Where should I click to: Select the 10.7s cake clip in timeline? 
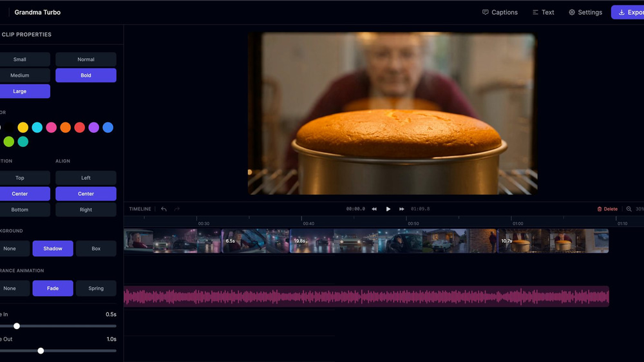pyautogui.click(x=553, y=241)
